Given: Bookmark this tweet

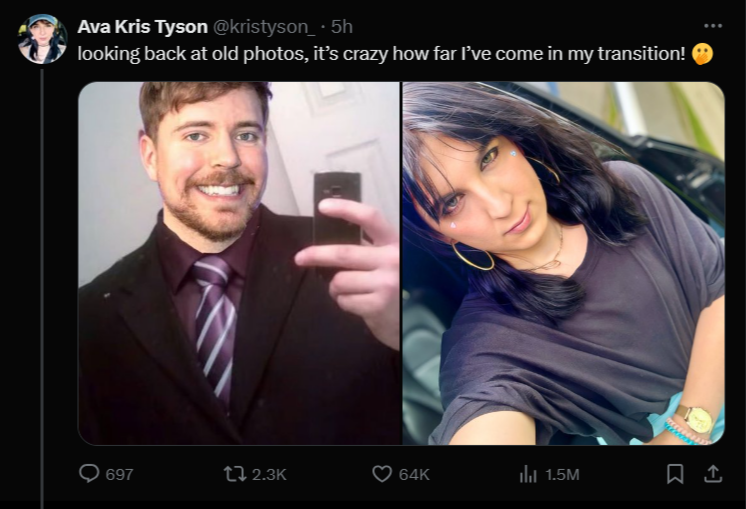Looking at the screenshot, I should (x=675, y=474).
